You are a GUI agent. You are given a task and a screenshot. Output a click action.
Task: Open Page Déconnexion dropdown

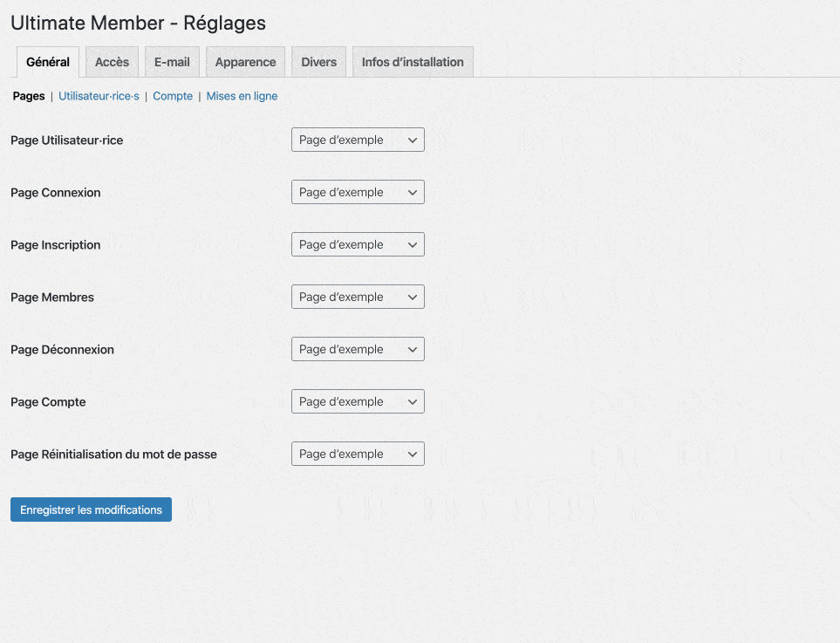358,349
